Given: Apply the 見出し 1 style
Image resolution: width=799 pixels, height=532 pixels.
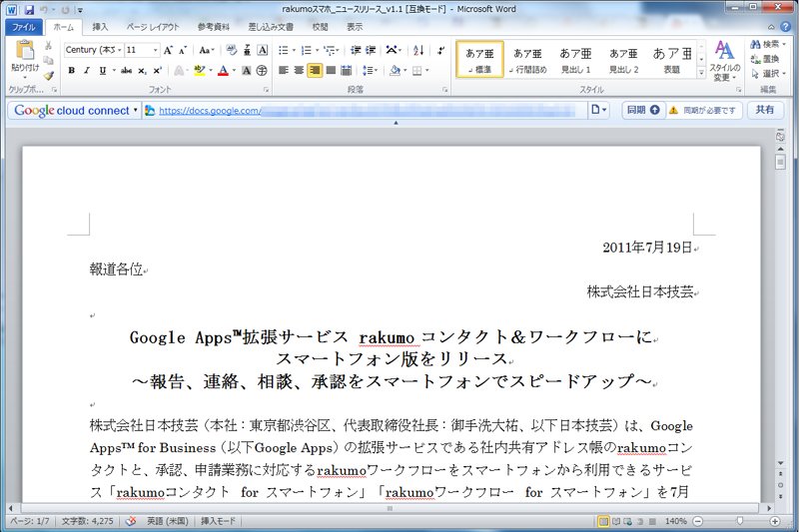Looking at the screenshot, I should tap(575, 60).
